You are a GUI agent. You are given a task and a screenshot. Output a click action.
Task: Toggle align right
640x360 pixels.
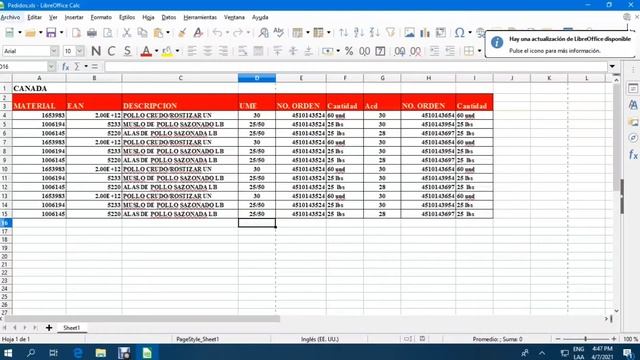(x=223, y=51)
